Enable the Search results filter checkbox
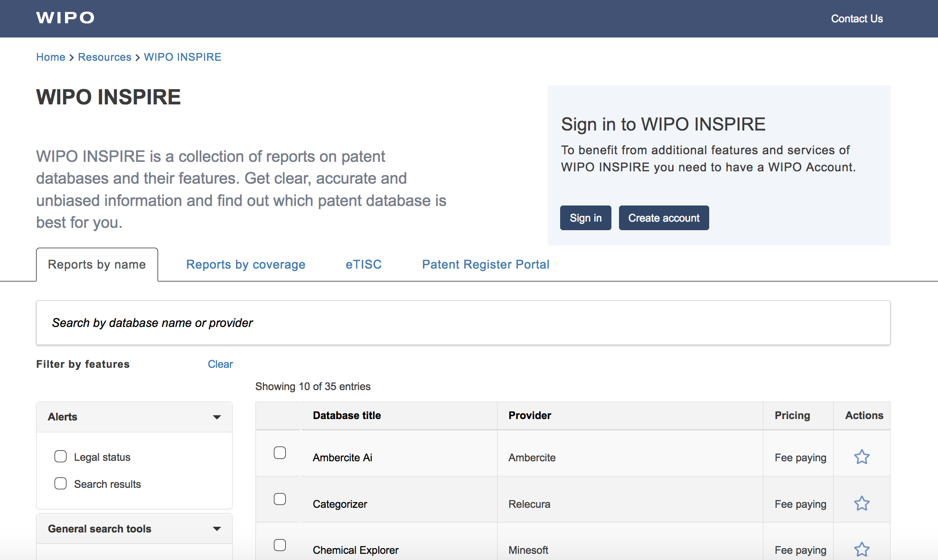The width and height of the screenshot is (938, 560). pyautogui.click(x=61, y=484)
